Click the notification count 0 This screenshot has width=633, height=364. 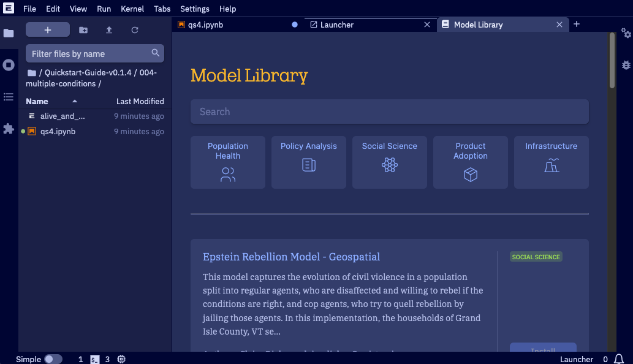coord(605,359)
